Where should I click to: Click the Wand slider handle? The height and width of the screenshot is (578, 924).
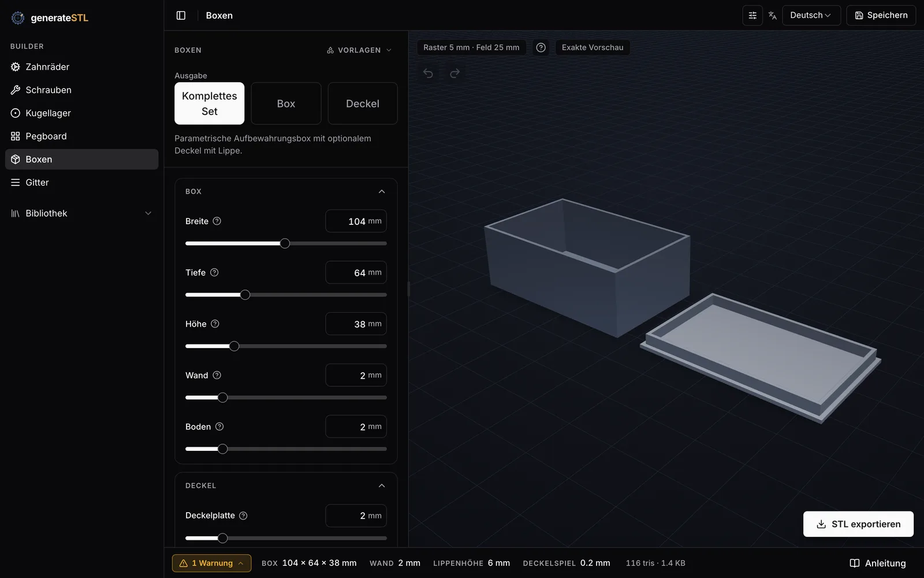[x=222, y=398]
